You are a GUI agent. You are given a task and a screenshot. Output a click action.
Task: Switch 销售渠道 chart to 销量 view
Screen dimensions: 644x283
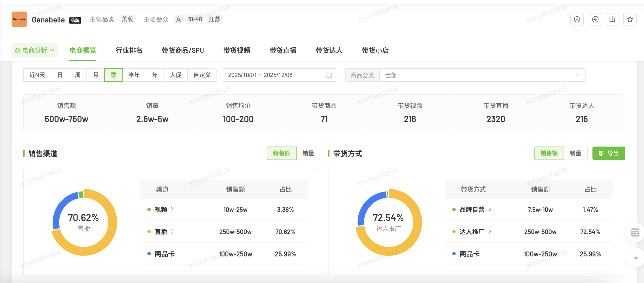coord(308,153)
